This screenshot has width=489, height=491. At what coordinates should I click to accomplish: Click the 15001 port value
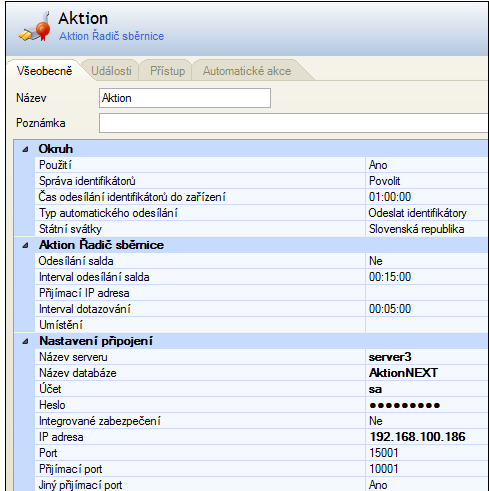pos(384,453)
